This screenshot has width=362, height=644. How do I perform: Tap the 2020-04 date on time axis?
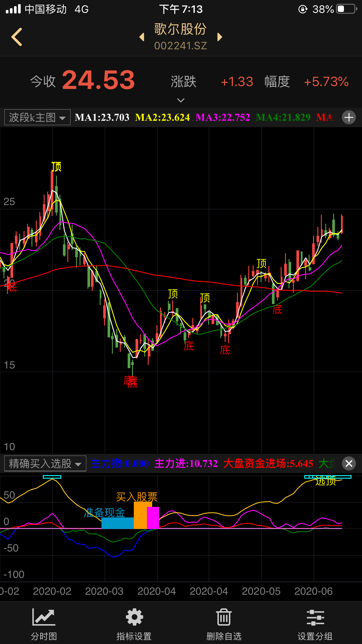tap(157, 591)
